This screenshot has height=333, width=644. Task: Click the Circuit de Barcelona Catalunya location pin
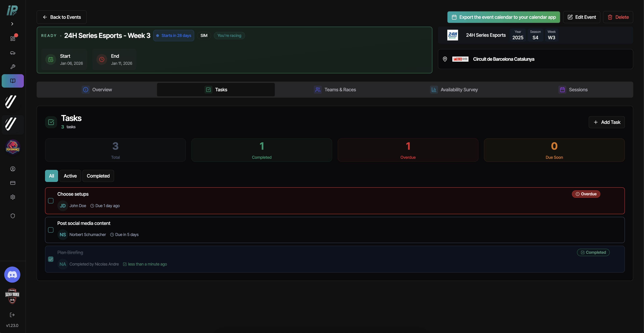[445, 59]
